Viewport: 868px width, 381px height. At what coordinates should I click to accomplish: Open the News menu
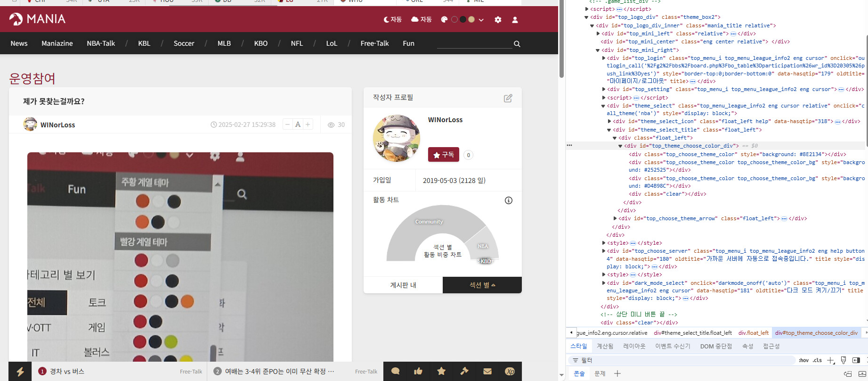tap(19, 43)
